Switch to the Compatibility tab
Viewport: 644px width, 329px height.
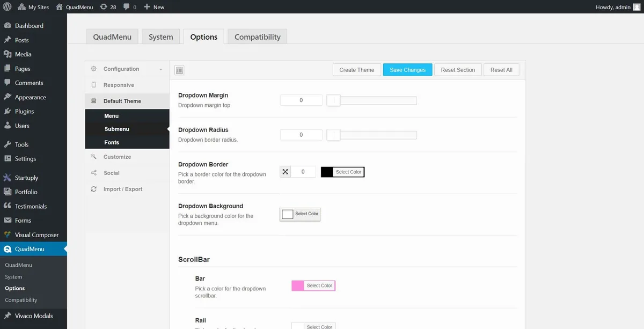258,36
